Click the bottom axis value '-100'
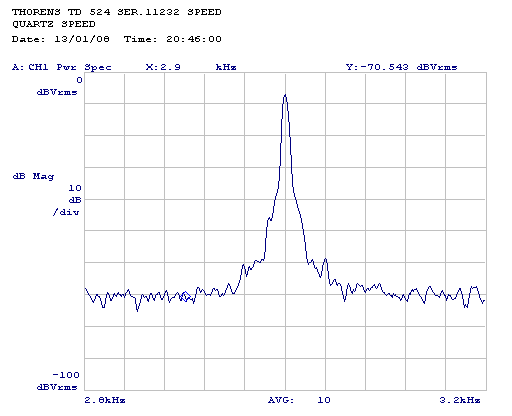The image size is (512, 416). pyautogui.click(x=66, y=375)
